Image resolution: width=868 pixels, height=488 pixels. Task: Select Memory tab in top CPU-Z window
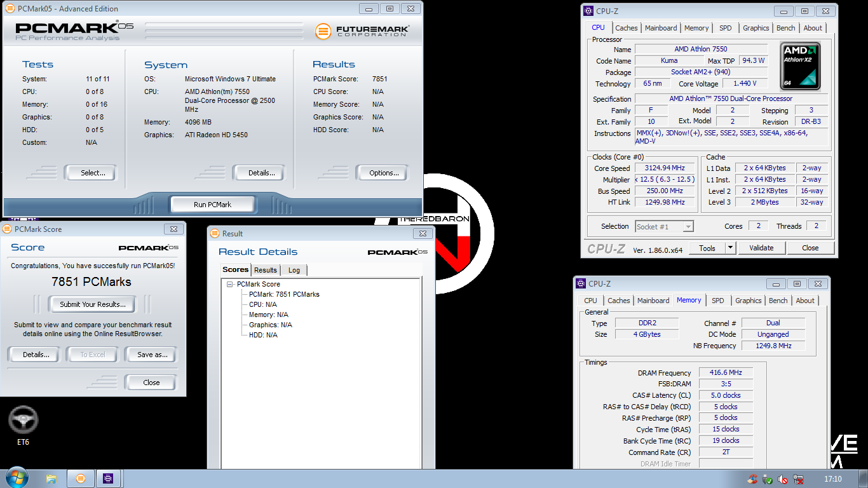(696, 28)
